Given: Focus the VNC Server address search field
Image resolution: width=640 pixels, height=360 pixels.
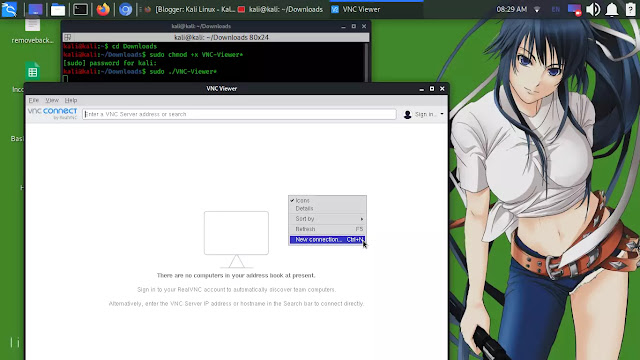Looking at the screenshot, I should point(239,114).
